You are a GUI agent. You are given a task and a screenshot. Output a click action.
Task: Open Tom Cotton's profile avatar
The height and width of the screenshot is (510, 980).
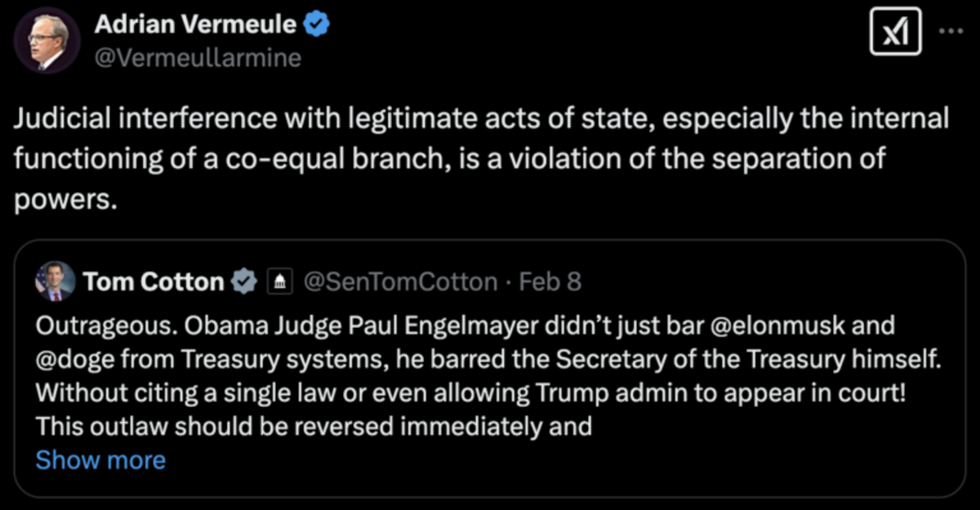pos(55,283)
